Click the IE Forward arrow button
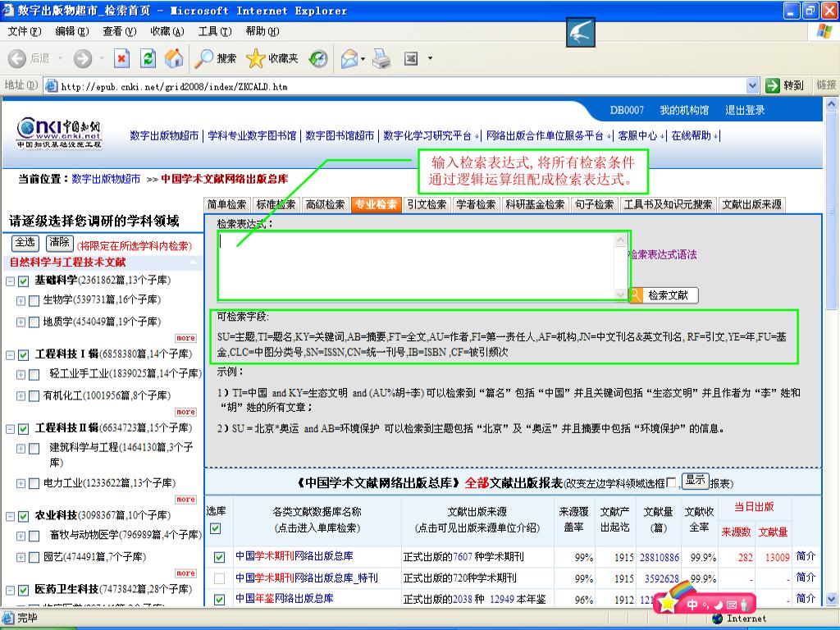This screenshot has height=630, width=840. pos(83,58)
